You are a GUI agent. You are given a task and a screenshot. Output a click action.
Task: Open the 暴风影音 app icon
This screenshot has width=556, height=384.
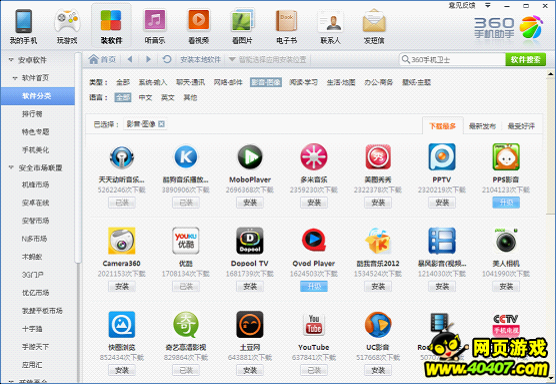pos(442,241)
